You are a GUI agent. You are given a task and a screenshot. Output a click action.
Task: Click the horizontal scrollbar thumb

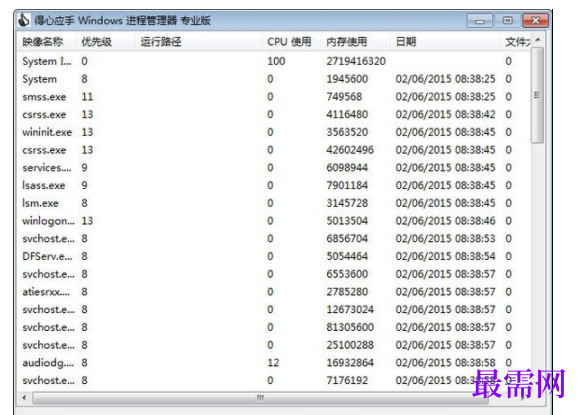pos(260,398)
